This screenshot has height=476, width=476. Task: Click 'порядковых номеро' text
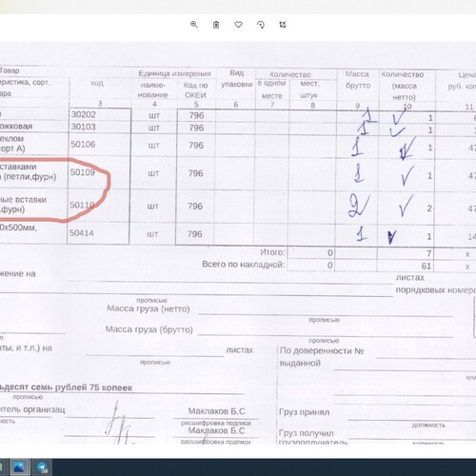pyautogui.click(x=435, y=290)
